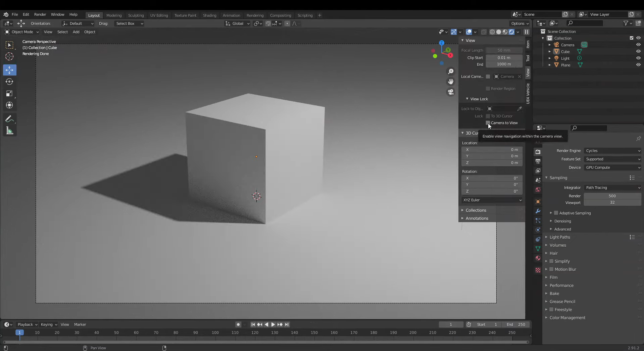Enable the Motion Blur checkbox
The height and width of the screenshot is (351, 644).
coord(551,269)
